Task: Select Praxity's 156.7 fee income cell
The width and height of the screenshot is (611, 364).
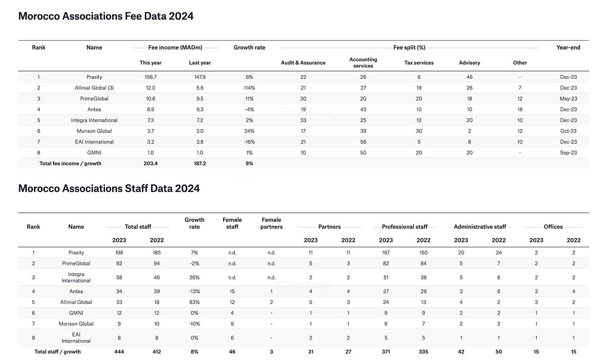Action: 151,77
